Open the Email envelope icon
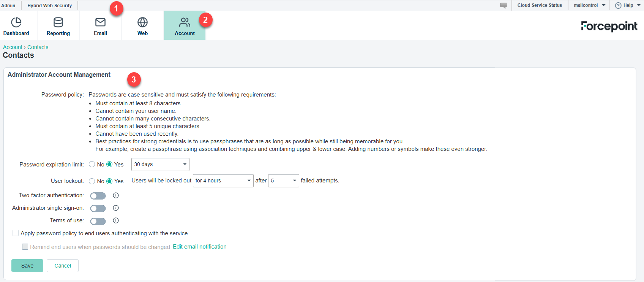This screenshot has width=644, height=282. click(100, 22)
